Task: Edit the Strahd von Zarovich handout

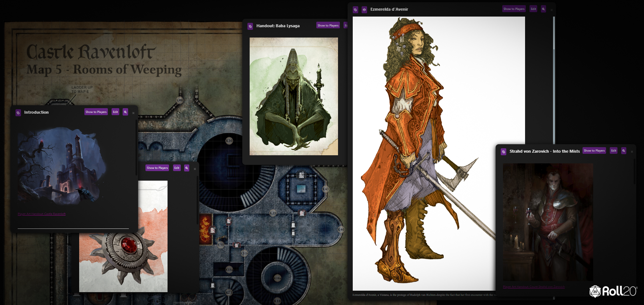Action: tap(614, 150)
